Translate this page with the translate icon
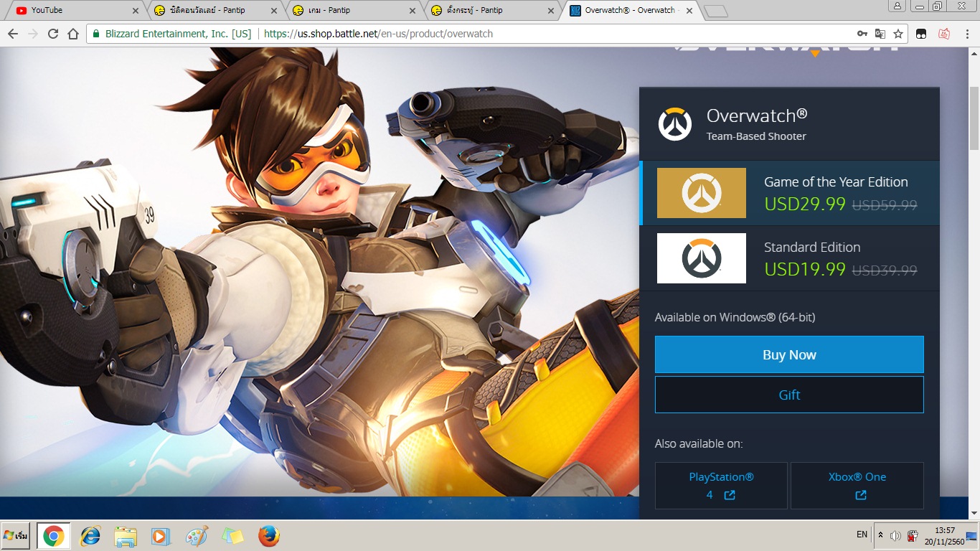The width and height of the screenshot is (980, 551). pos(880,34)
